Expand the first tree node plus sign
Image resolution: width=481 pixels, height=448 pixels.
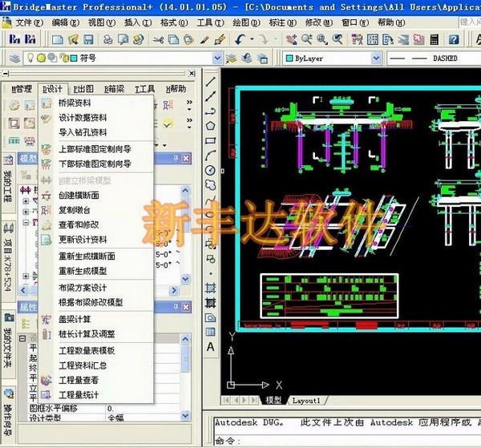click(x=26, y=201)
